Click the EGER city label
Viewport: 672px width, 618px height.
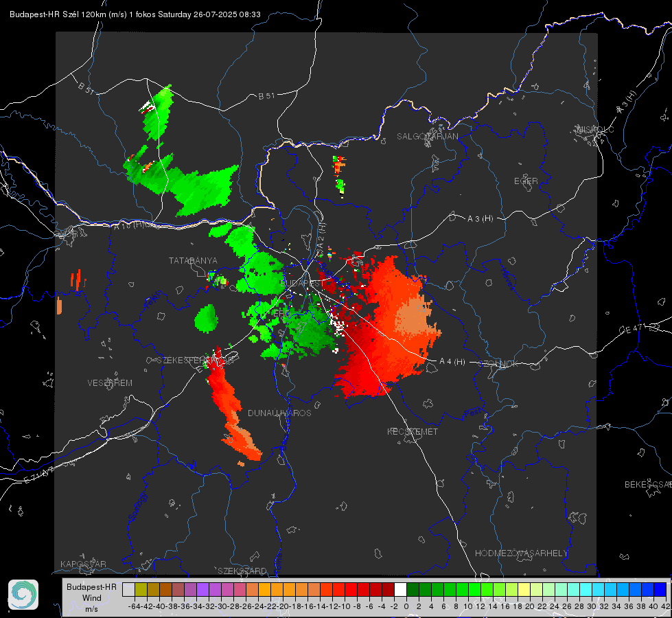526,181
